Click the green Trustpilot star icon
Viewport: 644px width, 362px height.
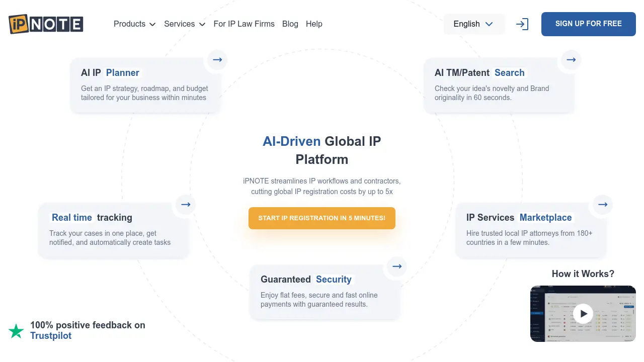(16, 331)
